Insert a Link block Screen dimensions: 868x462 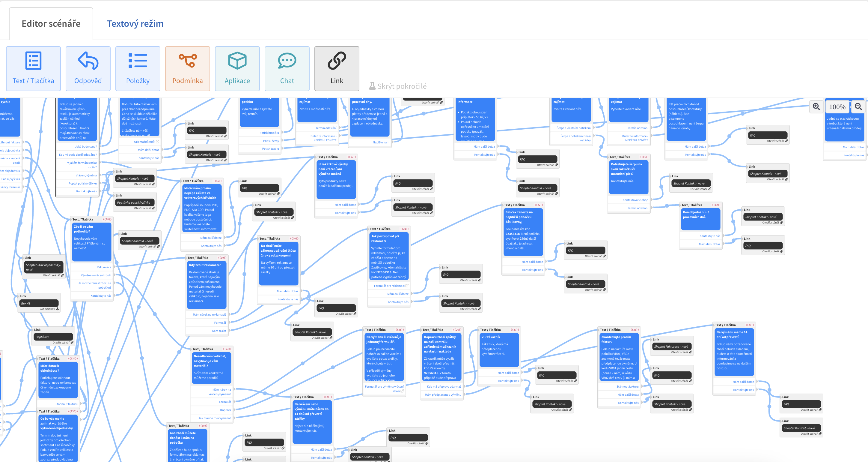[337, 69]
